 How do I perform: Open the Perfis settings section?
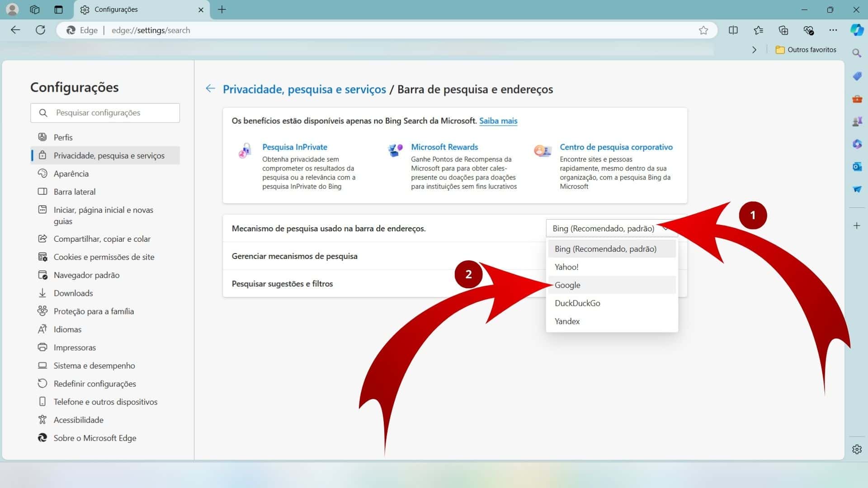(x=105, y=137)
